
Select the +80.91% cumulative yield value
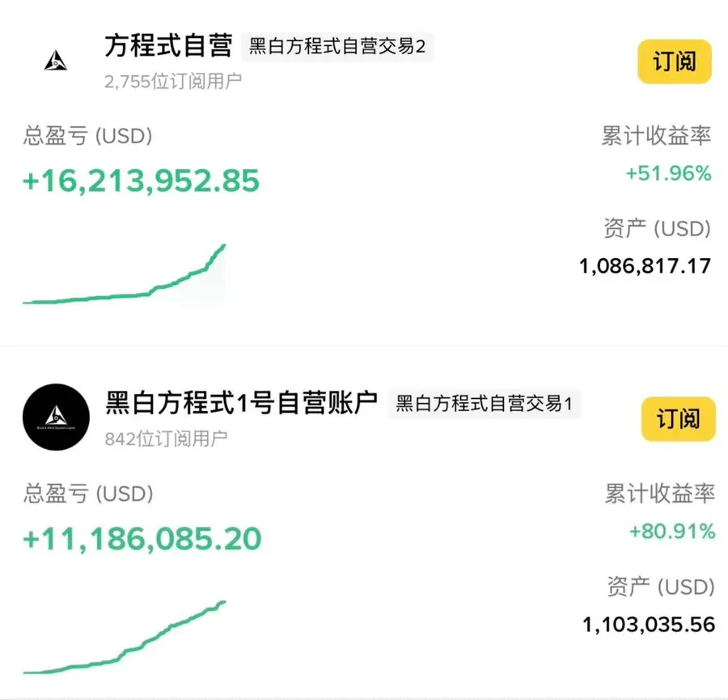tap(668, 532)
